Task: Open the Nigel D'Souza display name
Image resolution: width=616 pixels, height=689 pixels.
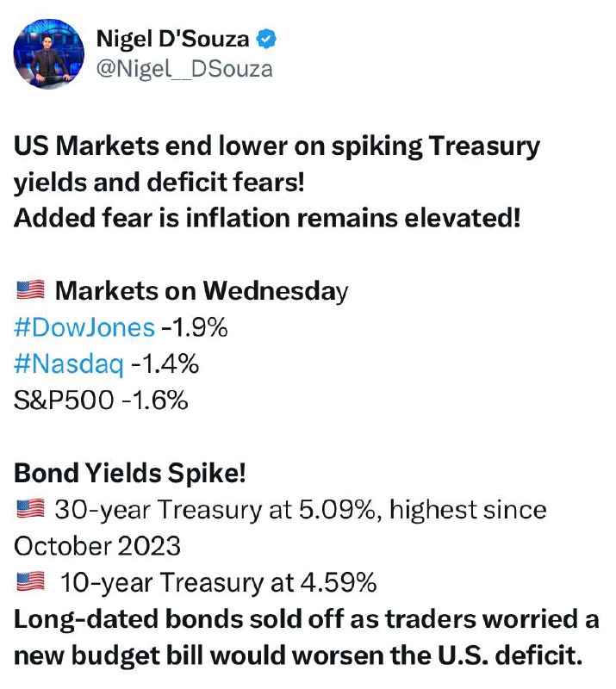Action: coord(172,39)
